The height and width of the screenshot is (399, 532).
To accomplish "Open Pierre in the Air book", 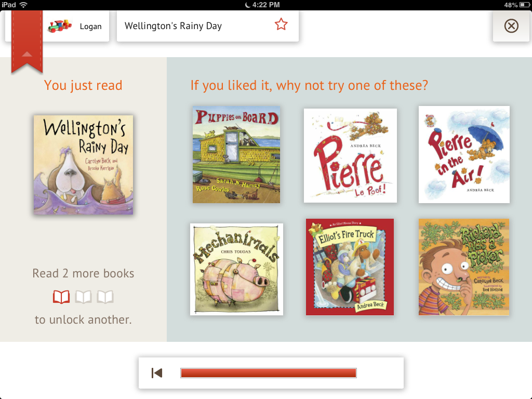I will click(464, 154).
